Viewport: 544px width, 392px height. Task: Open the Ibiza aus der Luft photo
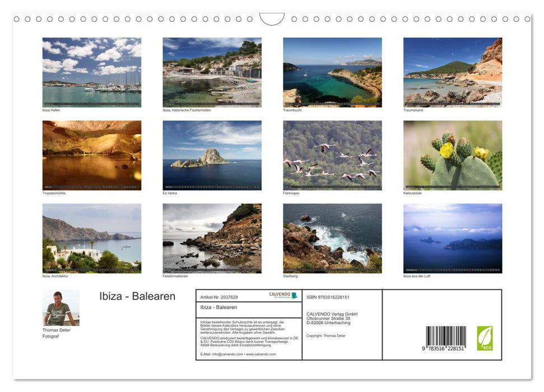[x=453, y=239]
